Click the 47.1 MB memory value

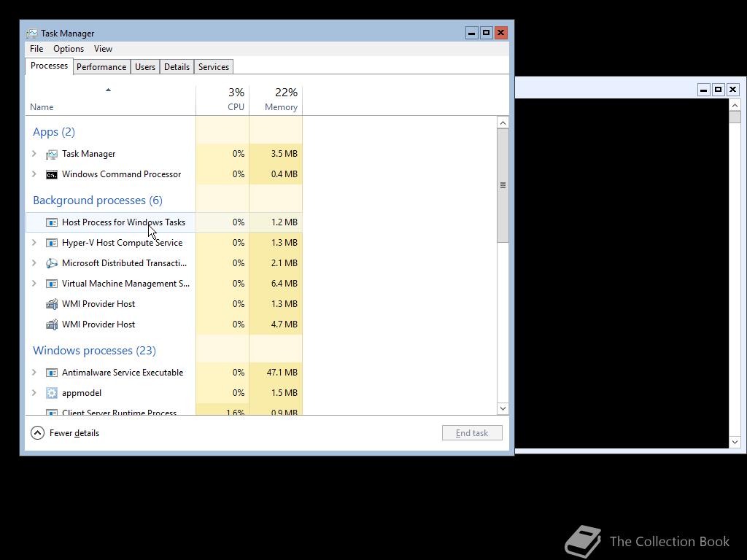click(282, 373)
